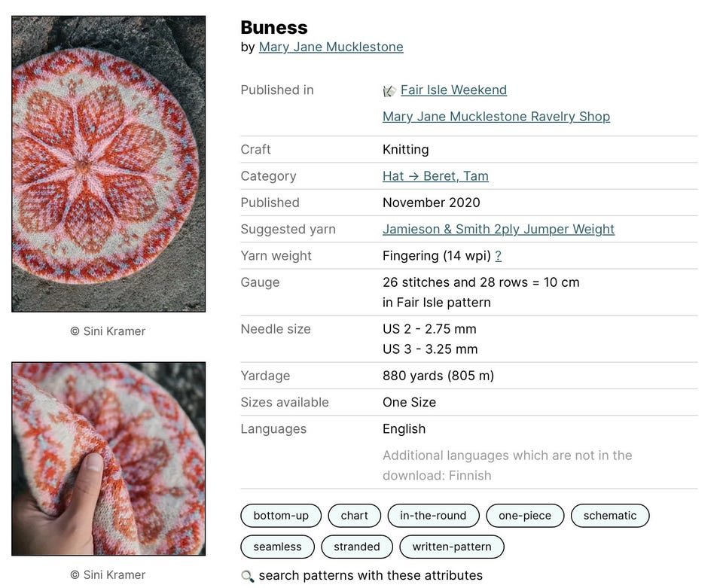
Task: Select the chart attribute tag
Action: point(354,516)
